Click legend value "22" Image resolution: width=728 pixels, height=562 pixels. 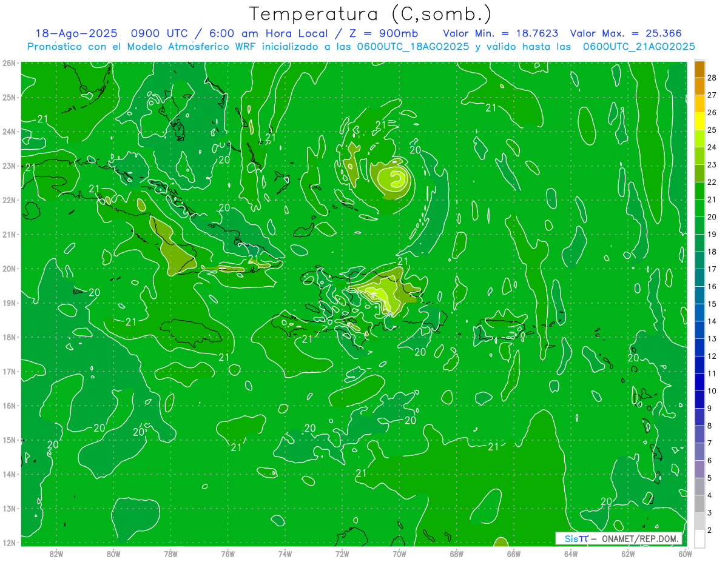(x=712, y=182)
